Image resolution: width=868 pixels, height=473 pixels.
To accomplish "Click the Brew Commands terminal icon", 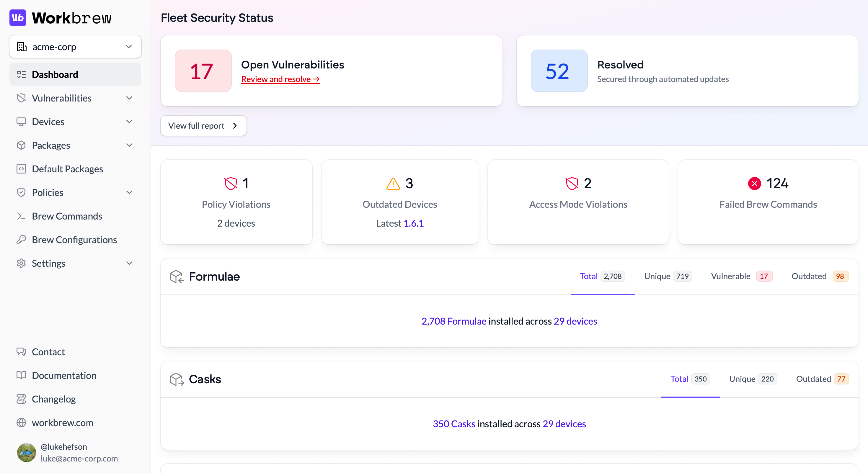I will coord(21,216).
